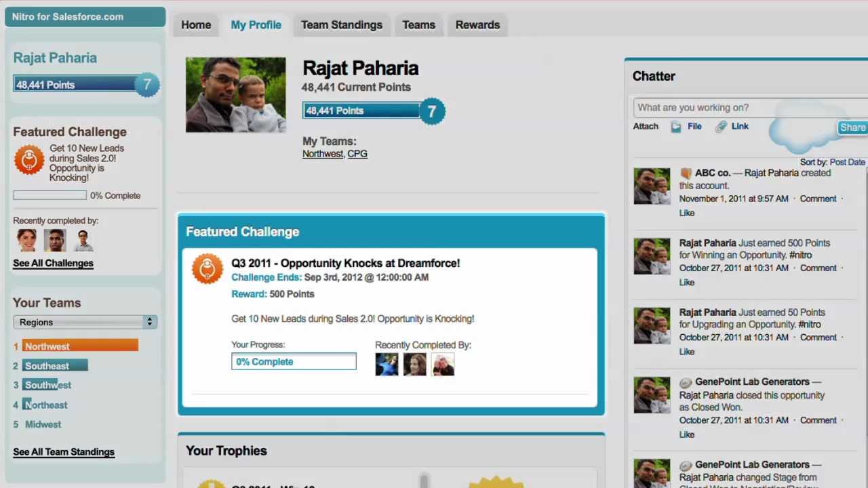Viewport: 868px width, 488px height.
Task: Open the Regions dropdown under Your Teams
Action: (85, 323)
